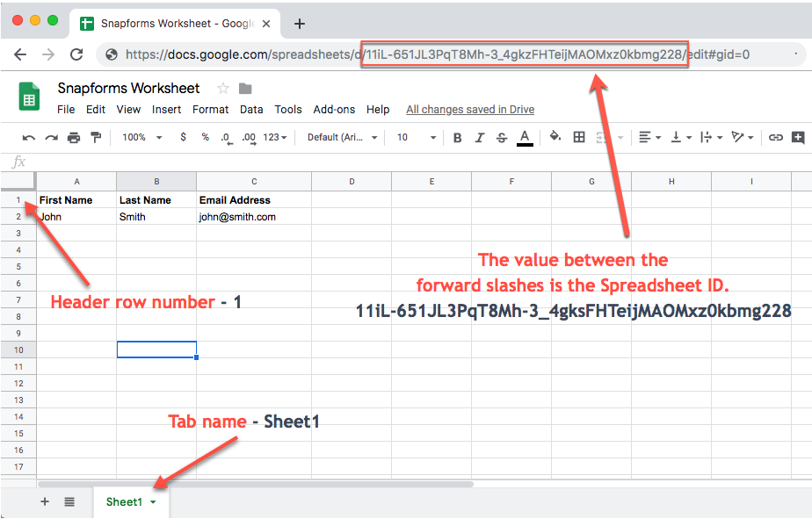The height and width of the screenshot is (519, 812).
Task: Click the Smith cell
Action: click(x=156, y=217)
